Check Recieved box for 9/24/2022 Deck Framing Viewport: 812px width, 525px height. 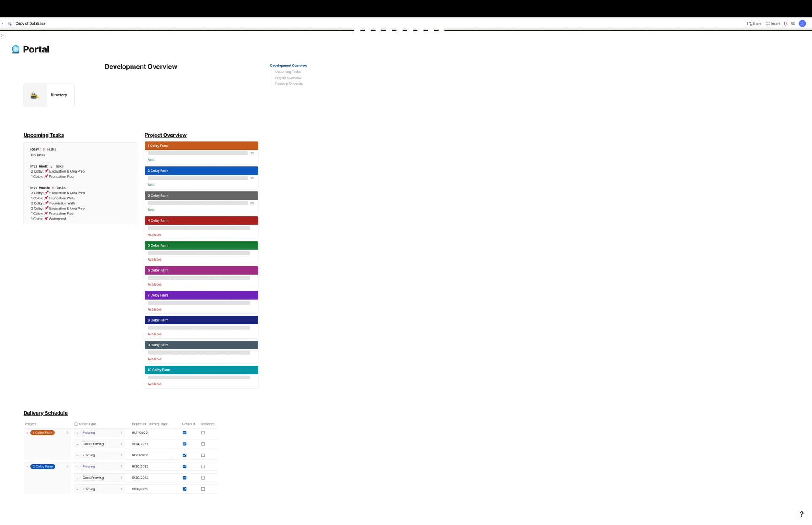coord(203,444)
